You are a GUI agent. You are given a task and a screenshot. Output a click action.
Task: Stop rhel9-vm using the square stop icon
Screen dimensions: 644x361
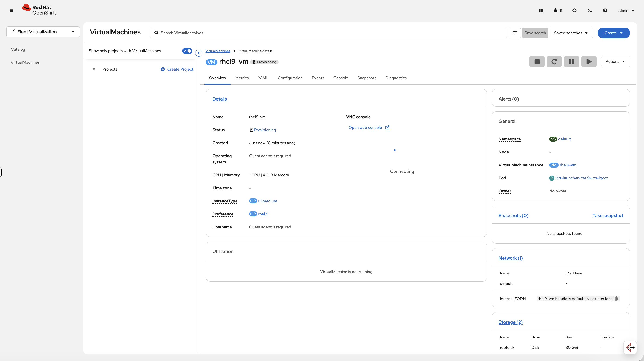537,61
